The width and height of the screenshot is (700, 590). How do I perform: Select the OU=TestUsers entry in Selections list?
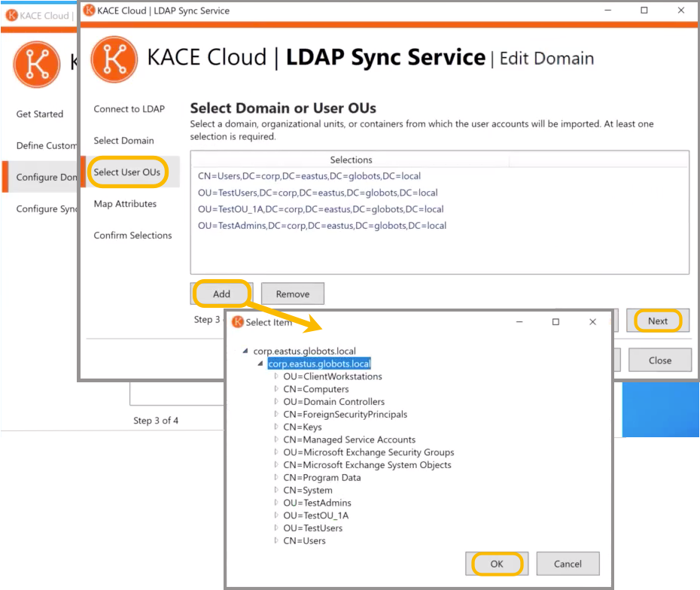coord(318,193)
